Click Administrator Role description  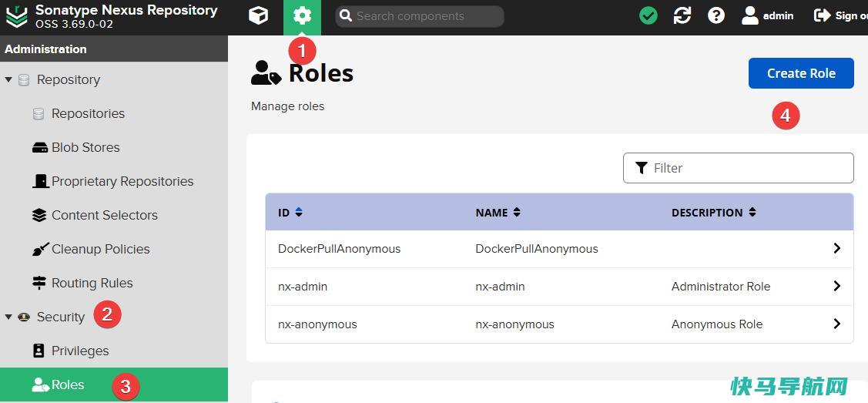[721, 287]
